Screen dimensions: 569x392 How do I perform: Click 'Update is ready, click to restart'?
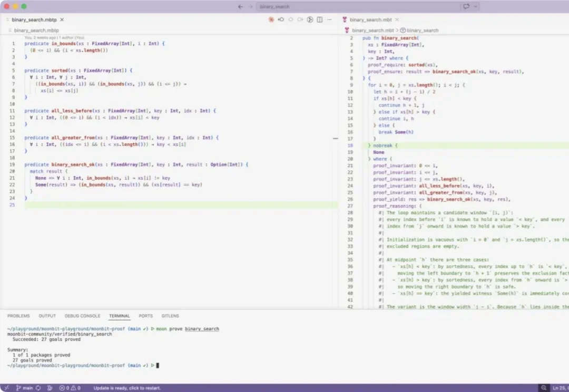[x=127, y=388]
